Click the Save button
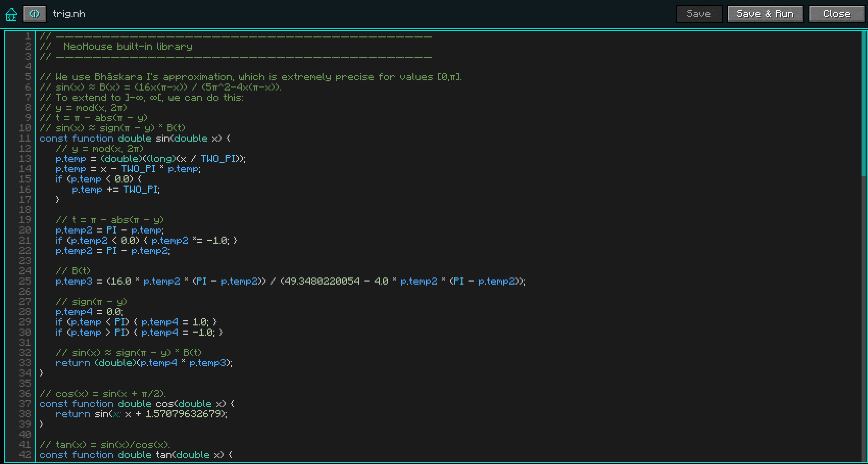Viewport: 868px width, 464px height. tap(699, 14)
